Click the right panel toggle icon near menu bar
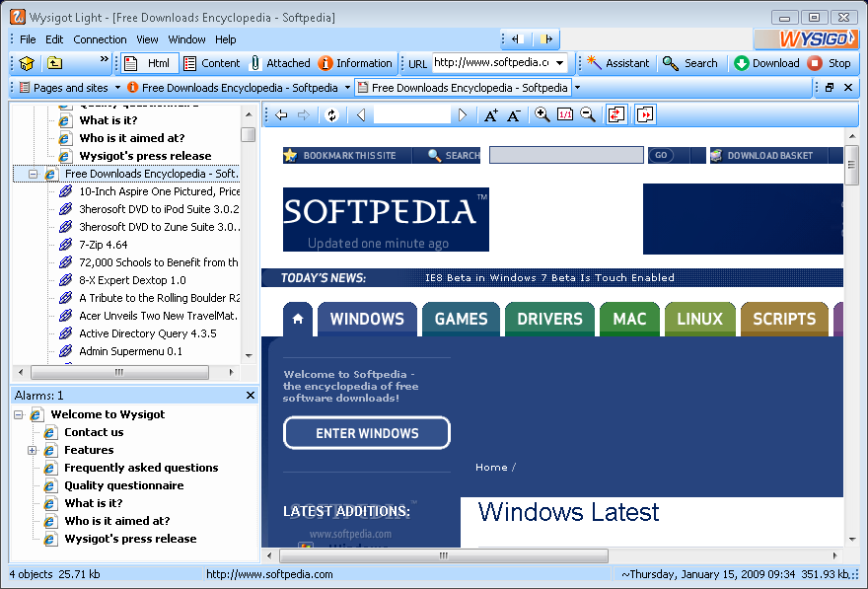The height and width of the screenshot is (589, 868). click(x=546, y=39)
